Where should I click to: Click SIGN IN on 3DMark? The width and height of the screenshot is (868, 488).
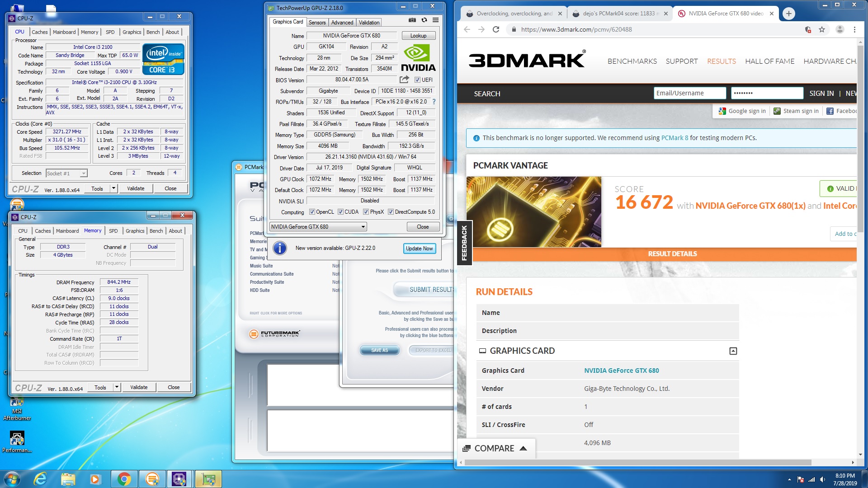point(821,94)
